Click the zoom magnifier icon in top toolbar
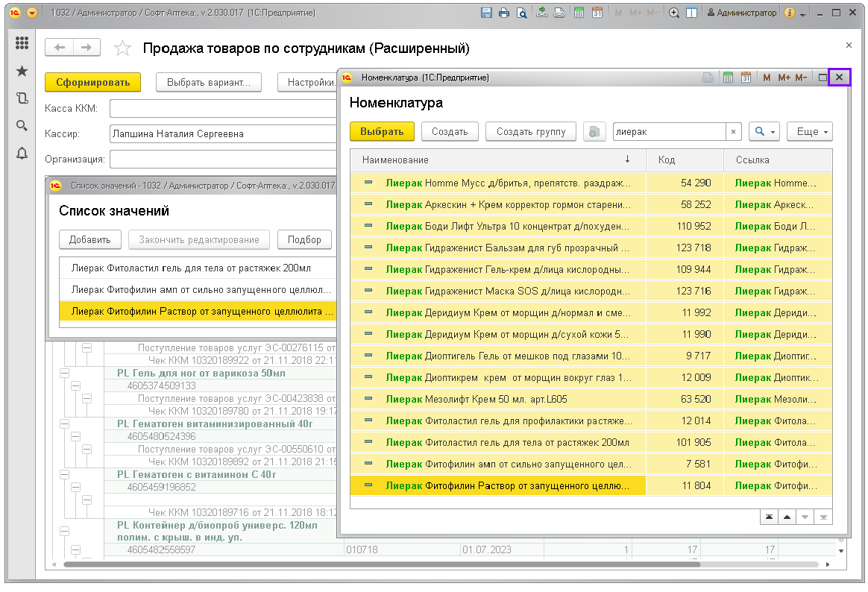 674,13
